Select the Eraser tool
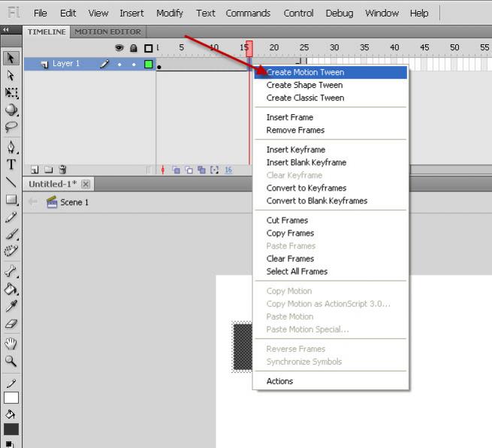The height and width of the screenshot is (448, 492). (x=11, y=323)
